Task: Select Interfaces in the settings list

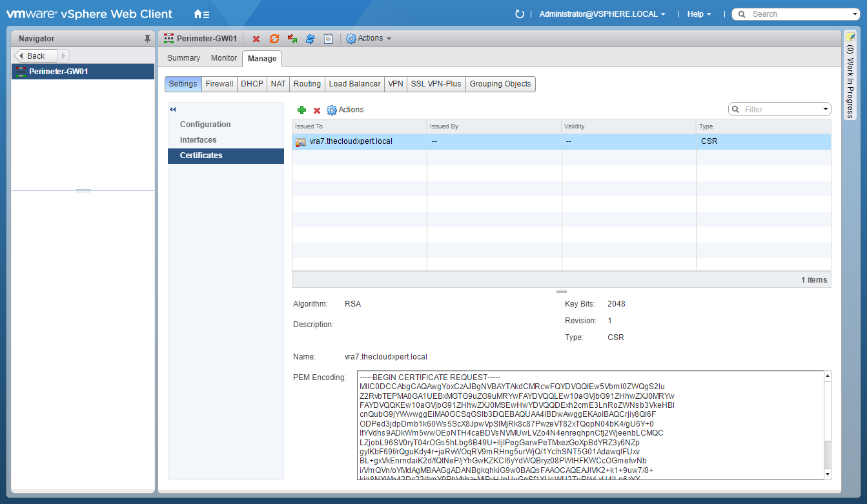Action: tap(198, 140)
